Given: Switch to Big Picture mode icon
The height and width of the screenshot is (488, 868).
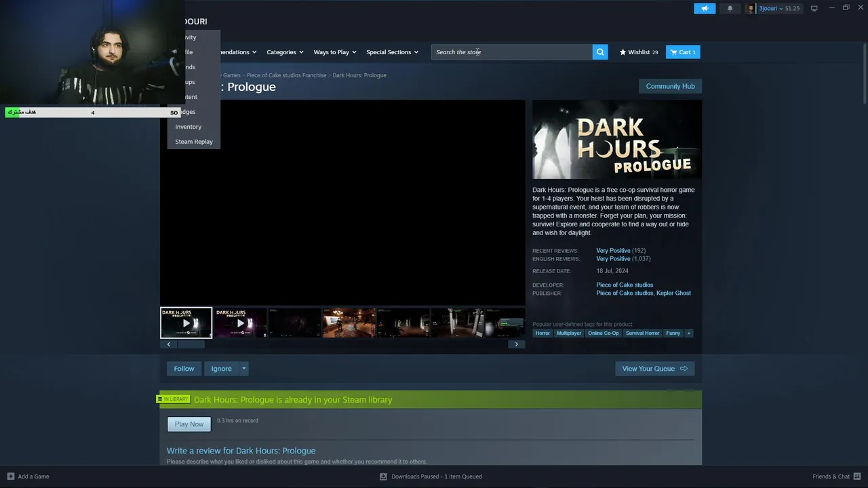Looking at the screenshot, I should 814,9.
